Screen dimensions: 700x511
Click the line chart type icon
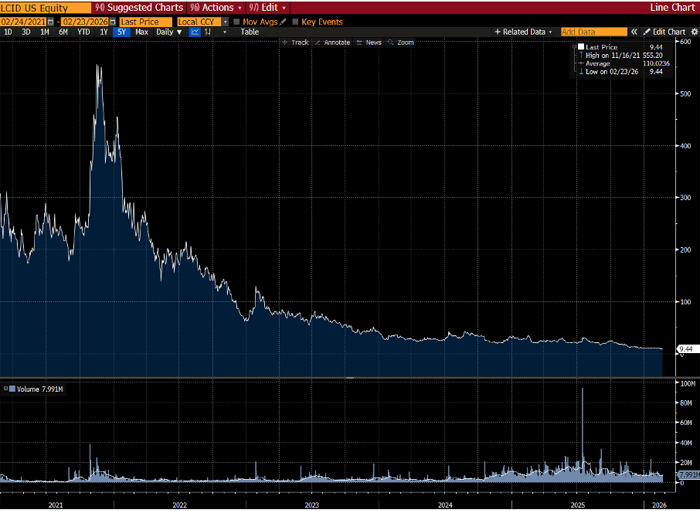(196, 32)
